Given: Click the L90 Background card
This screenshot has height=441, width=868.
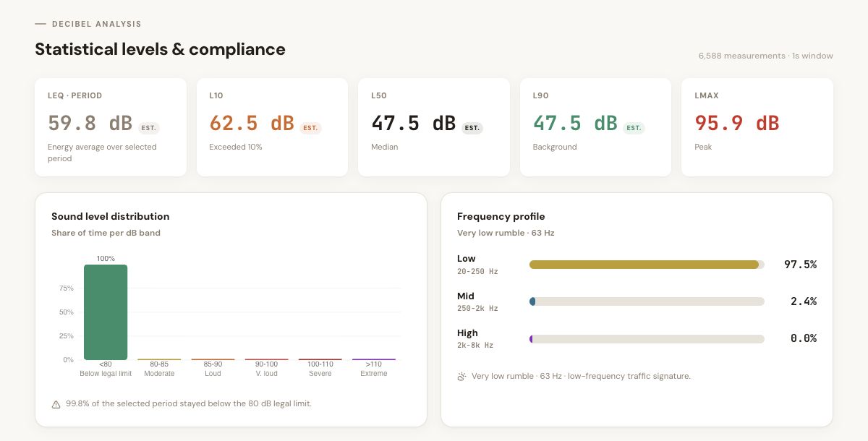Looking at the screenshot, I should (x=595, y=127).
